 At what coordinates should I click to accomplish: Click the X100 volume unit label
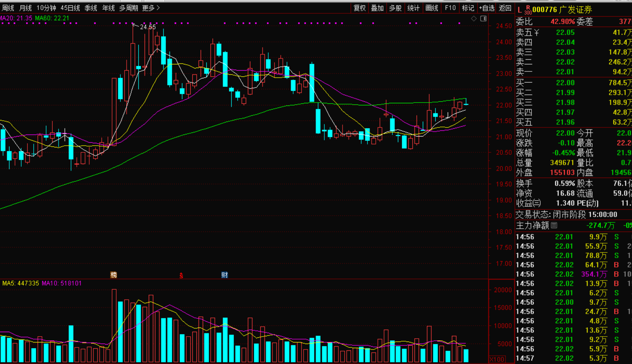coord(497,359)
